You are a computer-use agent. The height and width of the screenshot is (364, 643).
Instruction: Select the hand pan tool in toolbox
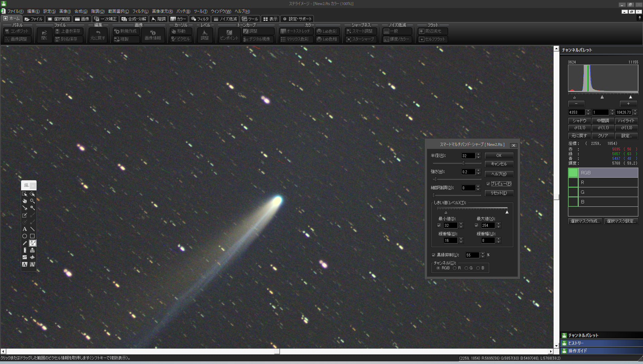pyautogui.click(x=24, y=201)
